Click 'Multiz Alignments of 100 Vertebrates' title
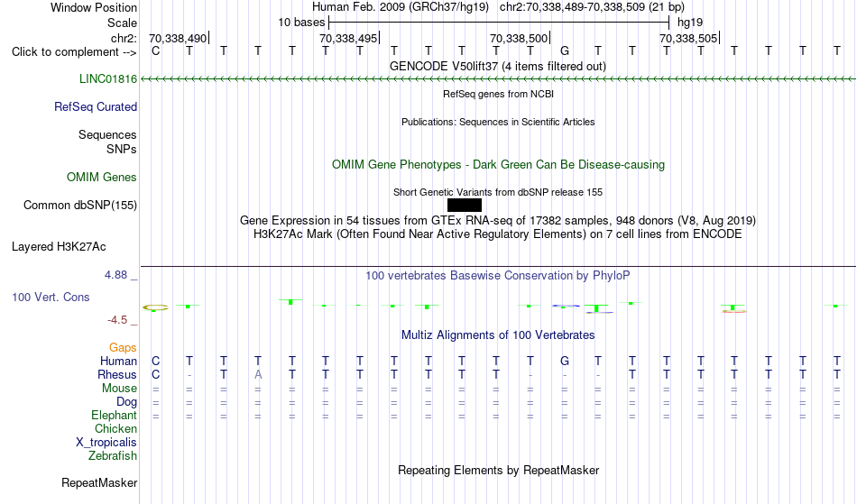Image resolution: width=857 pixels, height=504 pixels. (498, 334)
